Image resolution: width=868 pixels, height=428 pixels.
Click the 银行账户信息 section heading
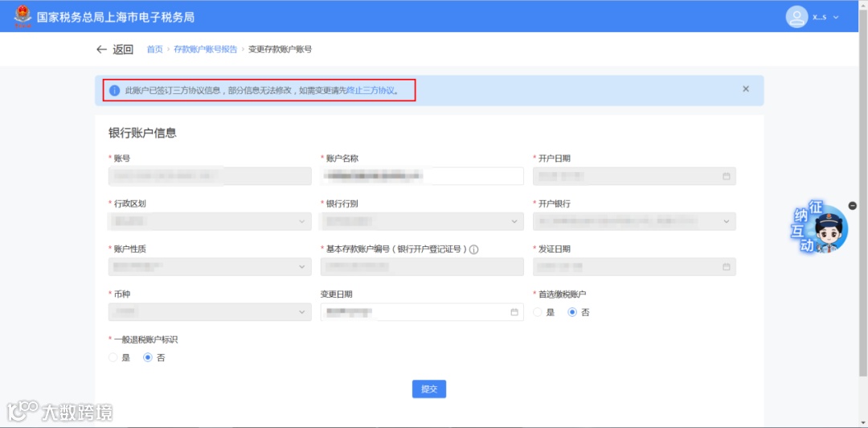tap(142, 133)
